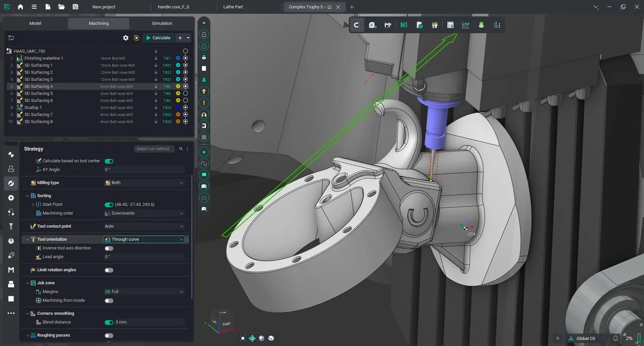
Task: Select the gear parameters sidebar icon
Action: [11, 198]
